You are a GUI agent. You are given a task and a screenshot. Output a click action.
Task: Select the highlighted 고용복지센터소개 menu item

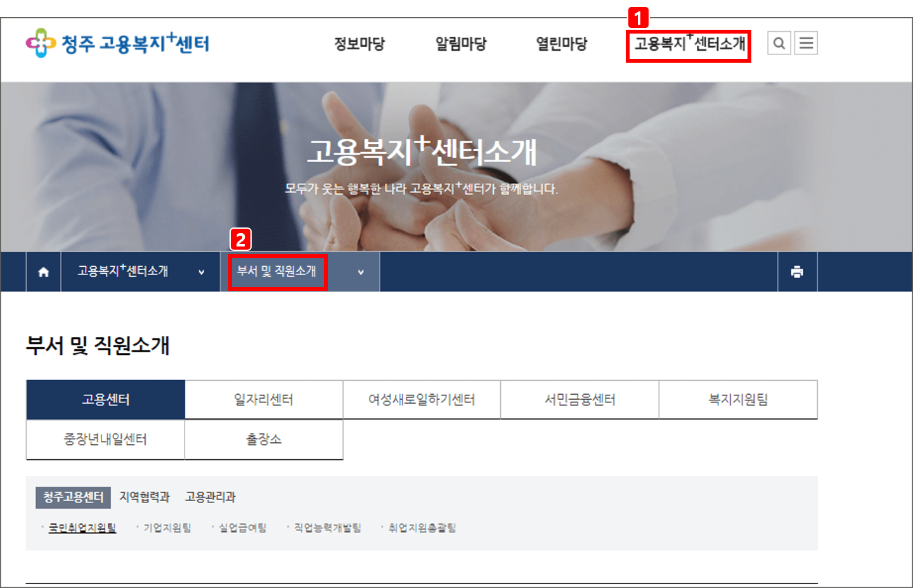[x=689, y=44]
